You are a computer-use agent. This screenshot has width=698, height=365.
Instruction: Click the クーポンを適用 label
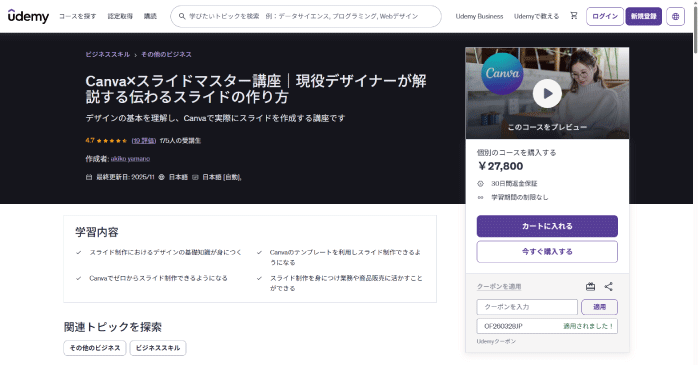click(499, 287)
